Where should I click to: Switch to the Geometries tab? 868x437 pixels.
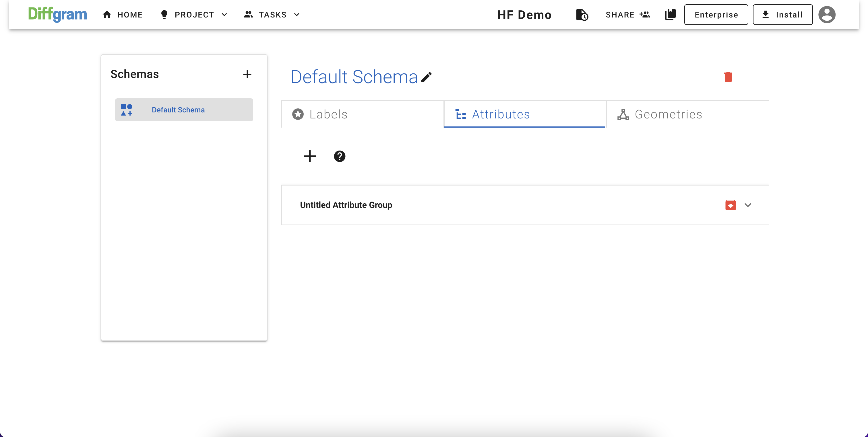pos(687,114)
